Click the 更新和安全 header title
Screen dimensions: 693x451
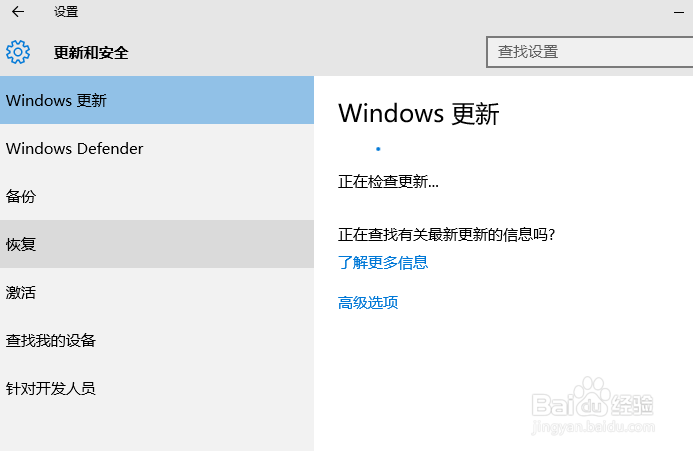(91, 53)
